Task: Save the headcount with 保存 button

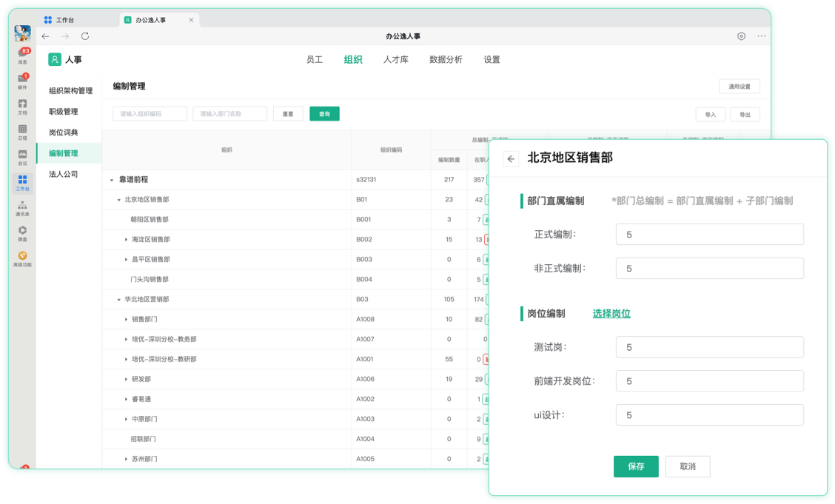Action: (636, 466)
